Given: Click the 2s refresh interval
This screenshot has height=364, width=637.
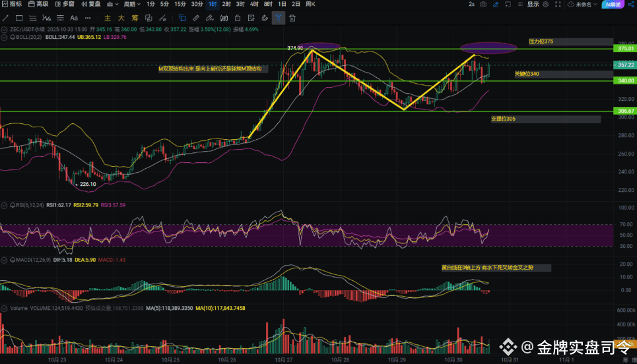Looking at the screenshot, I should click(471, 4).
